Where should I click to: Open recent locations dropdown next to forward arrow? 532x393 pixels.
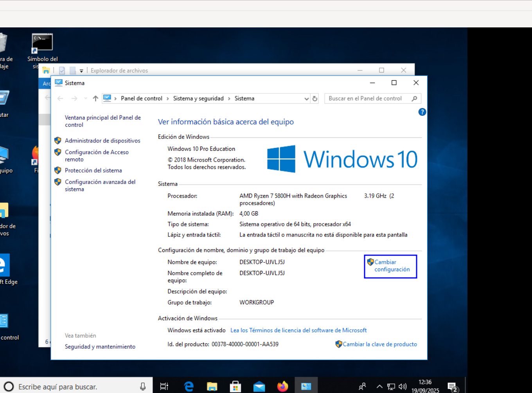pyautogui.click(x=86, y=99)
